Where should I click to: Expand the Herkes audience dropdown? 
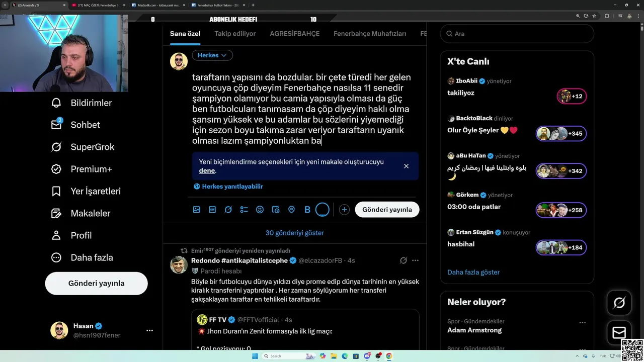tap(212, 55)
